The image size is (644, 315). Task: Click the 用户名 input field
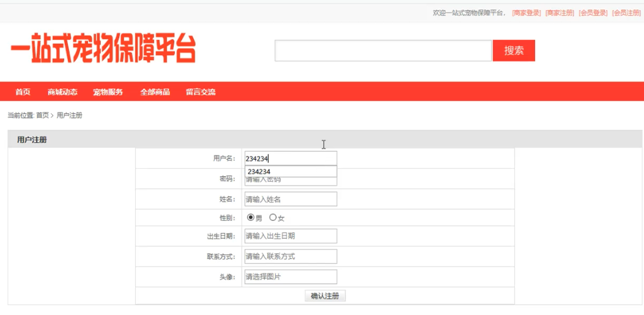(291, 158)
